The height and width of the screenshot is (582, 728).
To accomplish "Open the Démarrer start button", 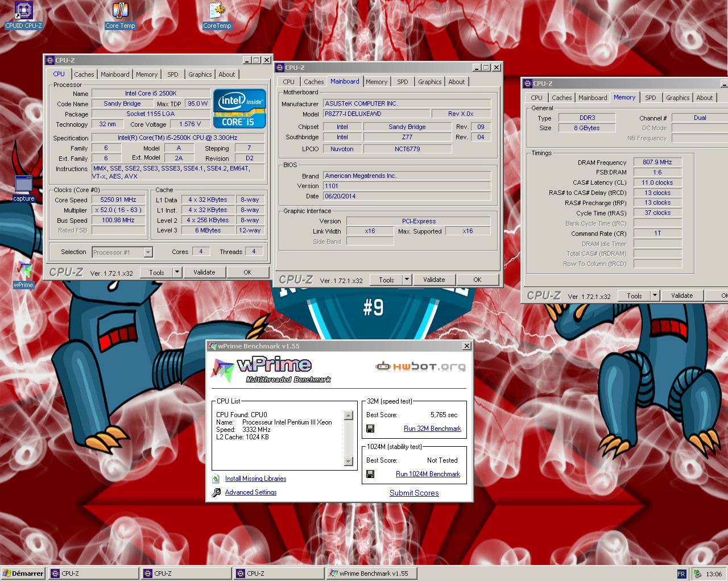I will (23, 573).
